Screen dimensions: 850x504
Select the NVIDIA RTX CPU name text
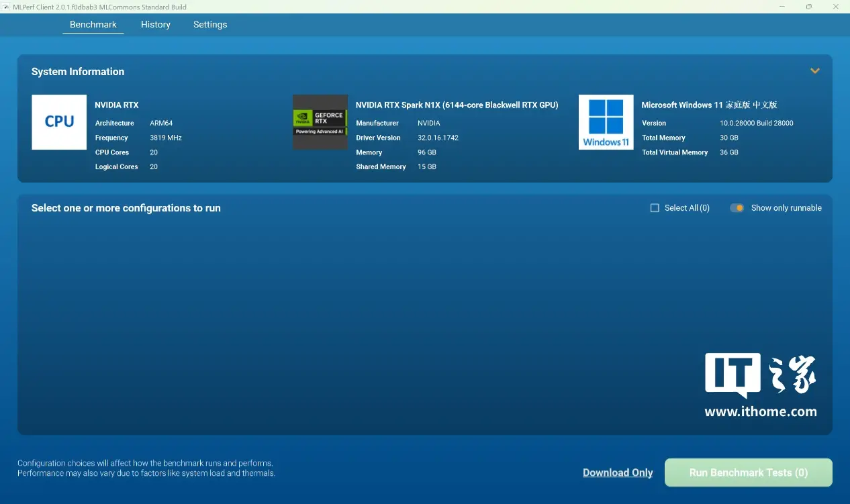coord(117,105)
